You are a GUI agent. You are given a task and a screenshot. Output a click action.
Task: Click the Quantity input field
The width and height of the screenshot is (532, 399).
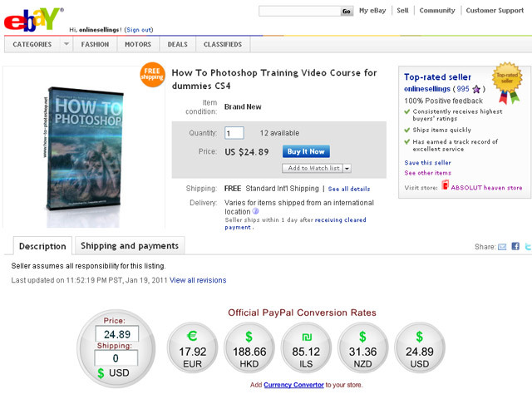(x=234, y=133)
